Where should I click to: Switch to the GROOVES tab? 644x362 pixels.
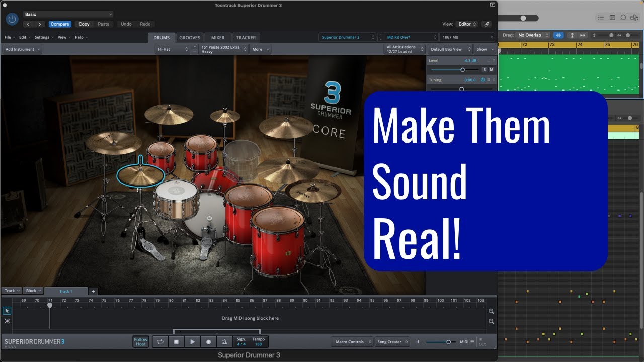click(x=190, y=38)
